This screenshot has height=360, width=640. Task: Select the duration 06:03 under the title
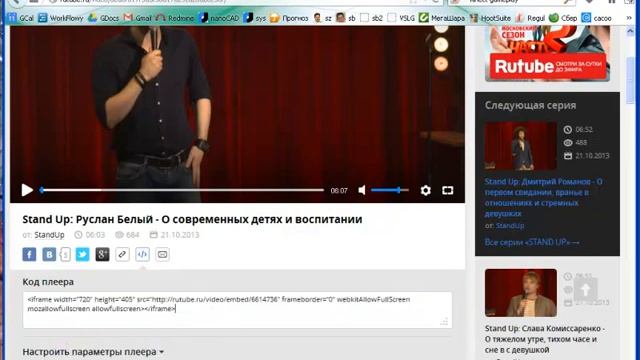(95, 235)
